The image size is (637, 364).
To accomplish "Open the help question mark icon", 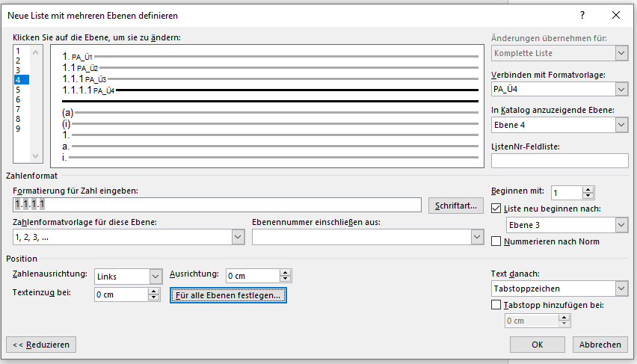I will click(582, 15).
